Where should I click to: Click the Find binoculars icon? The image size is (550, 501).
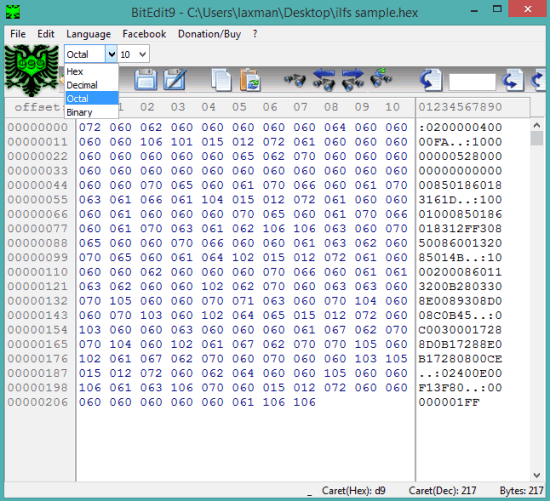(x=295, y=80)
